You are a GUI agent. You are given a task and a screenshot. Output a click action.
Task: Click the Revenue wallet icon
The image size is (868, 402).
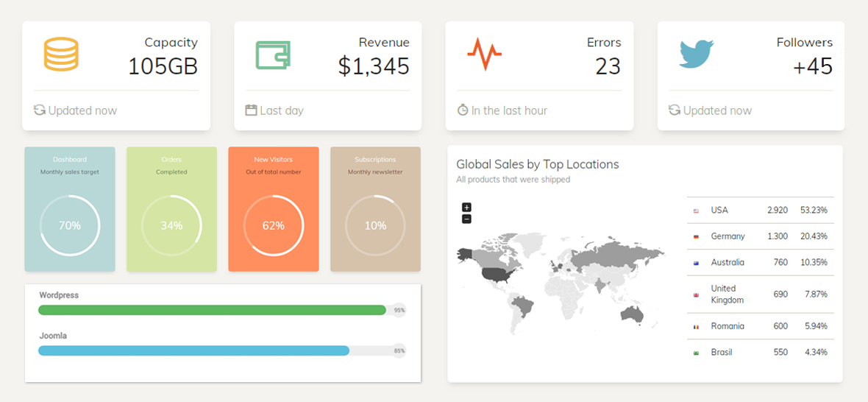coord(273,55)
